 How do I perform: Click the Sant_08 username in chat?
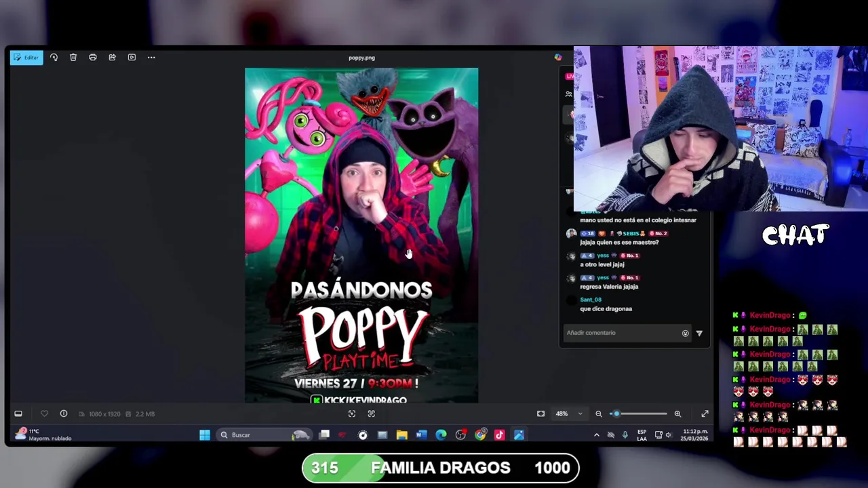pyautogui.click(x=591, y=300)
